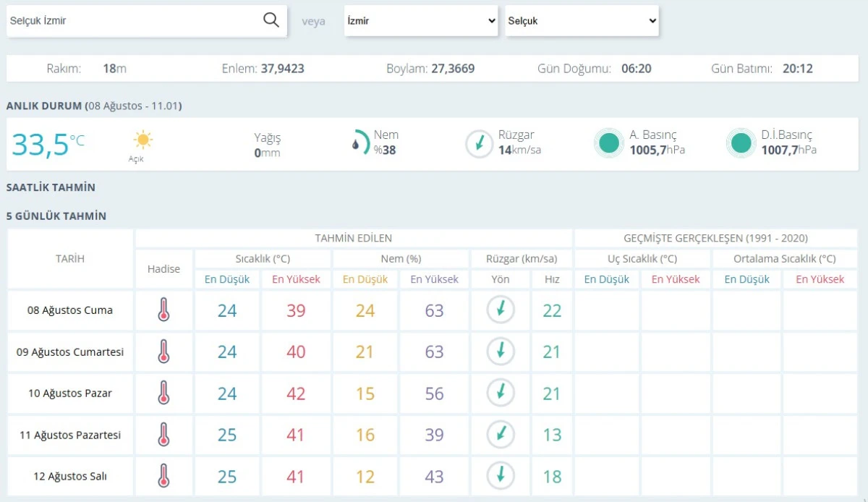Click the 'Uç Sıcaklık (°C)' header
The height and width of the screenshot is (502, 868).
coord(642,258)
